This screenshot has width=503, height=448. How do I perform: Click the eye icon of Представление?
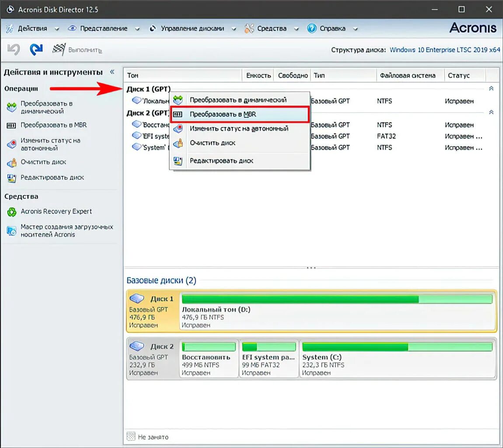pyautogui.click(x=72, y=28)
